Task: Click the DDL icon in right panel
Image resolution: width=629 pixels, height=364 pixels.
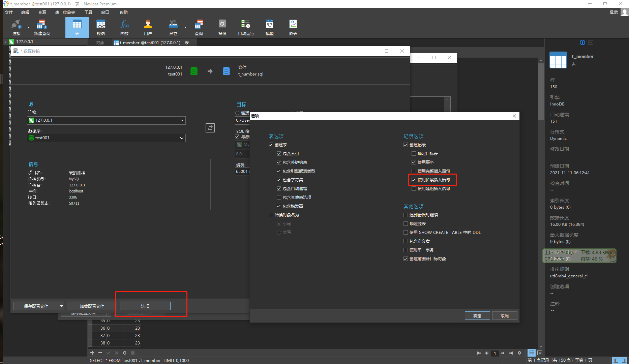Action: pos(591,42)
